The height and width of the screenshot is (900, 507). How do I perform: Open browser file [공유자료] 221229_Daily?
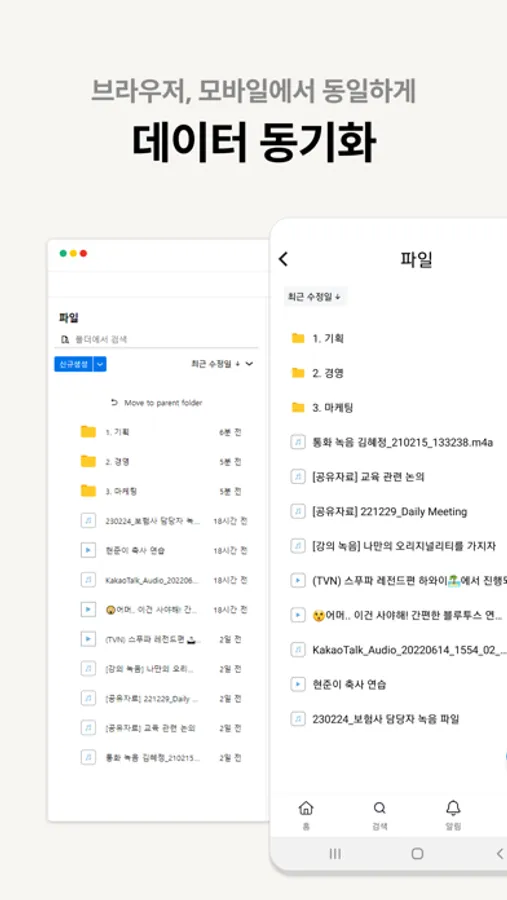pyautogui.click(x=162, y=699)
